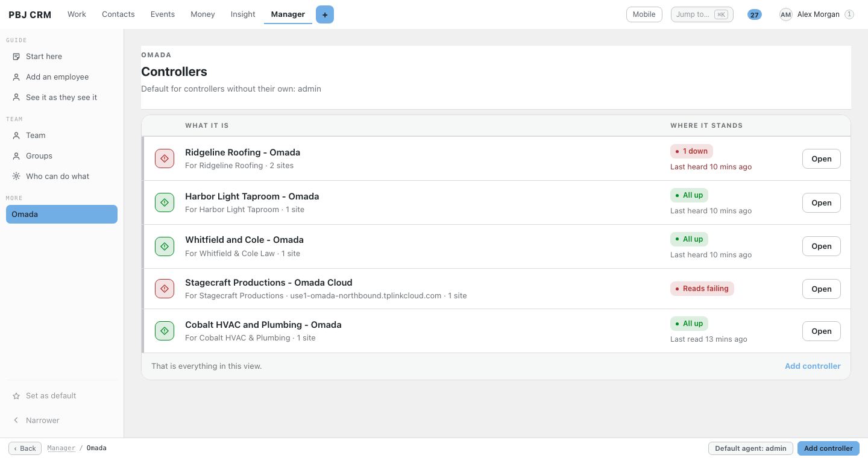Click the Who can do what gear icon
Image resolution: width=868 pixels, height=458 pixels.
16,177
